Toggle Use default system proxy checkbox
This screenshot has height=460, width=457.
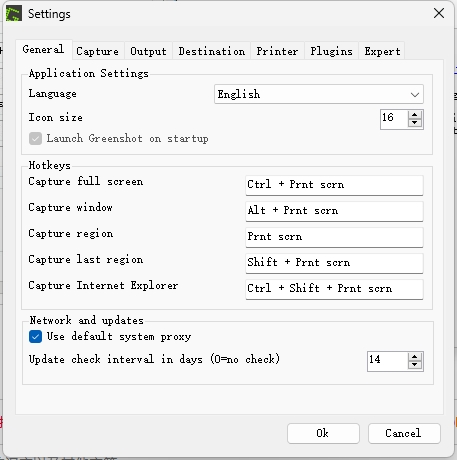pos(35,337)
